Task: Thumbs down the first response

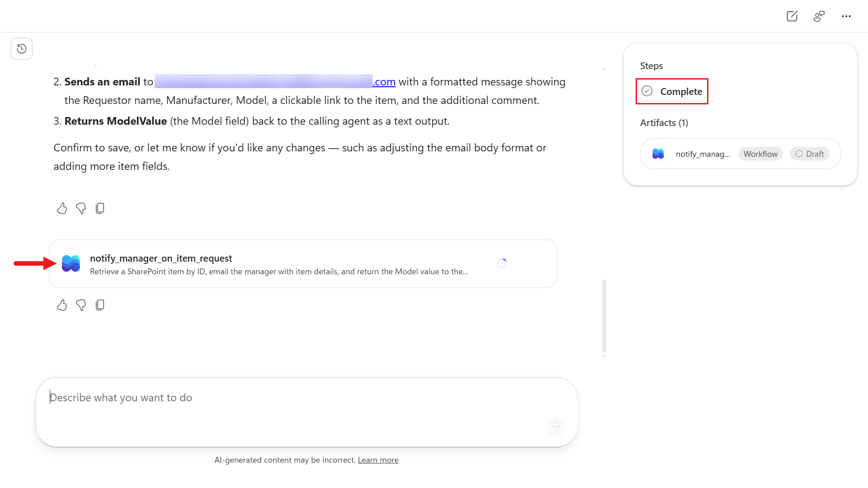Action: pyautogui.click(x=81, y=208)
